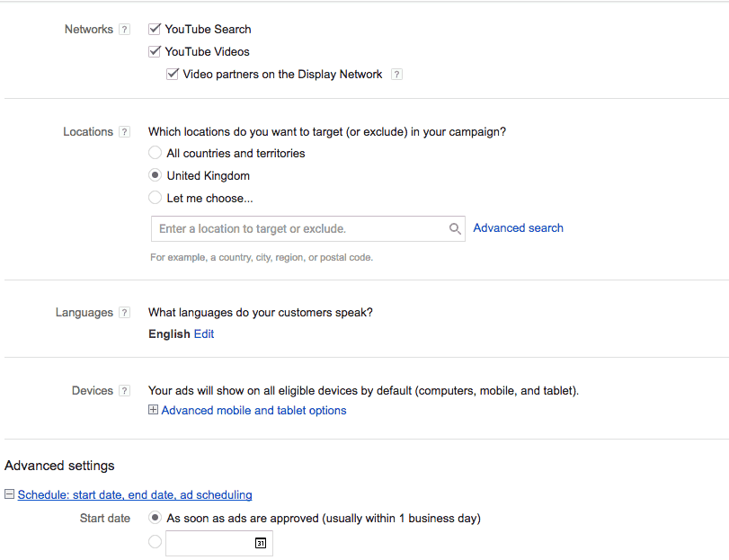
Task: Uncheck the YouTube Search checkbox
Action: pos(155,29)
